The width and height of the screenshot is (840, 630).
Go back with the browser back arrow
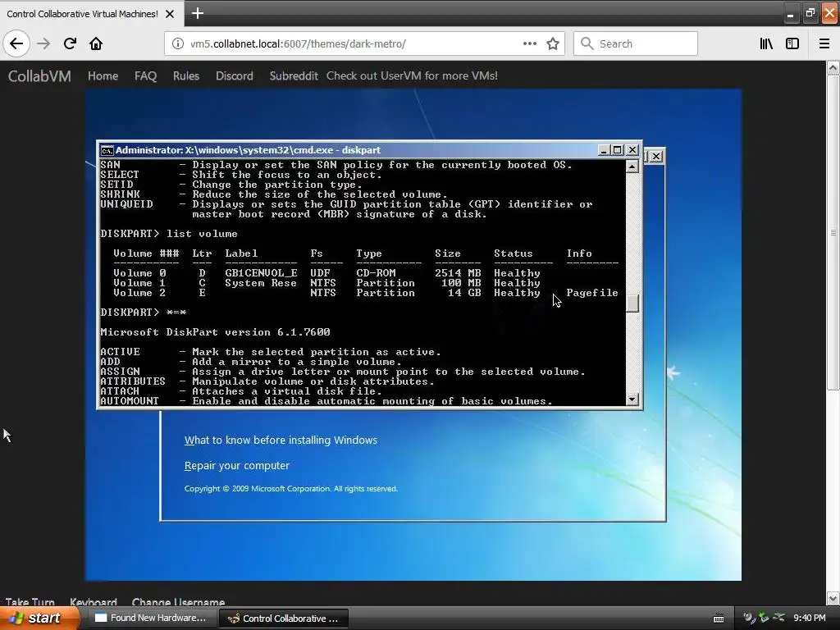click(x=16, y=43)
